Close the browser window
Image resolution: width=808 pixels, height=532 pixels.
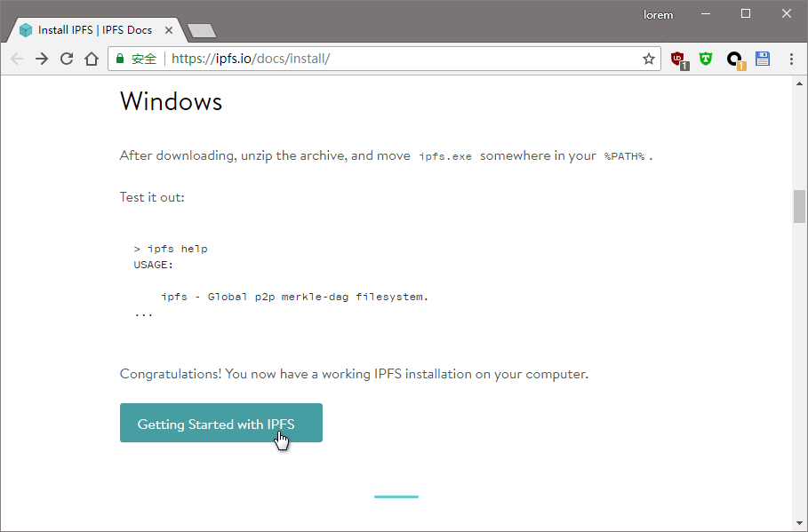787,14
